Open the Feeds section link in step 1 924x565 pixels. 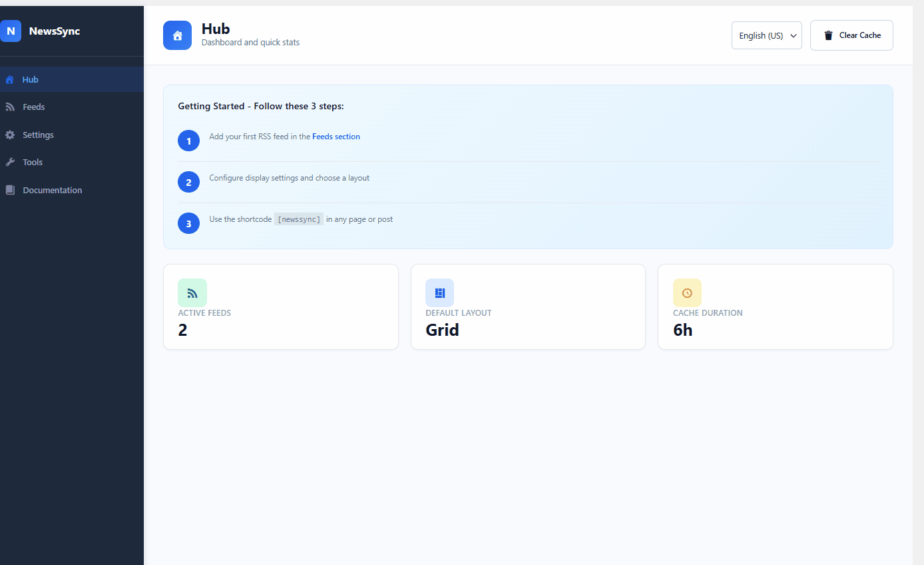click(x=336, y=136)
